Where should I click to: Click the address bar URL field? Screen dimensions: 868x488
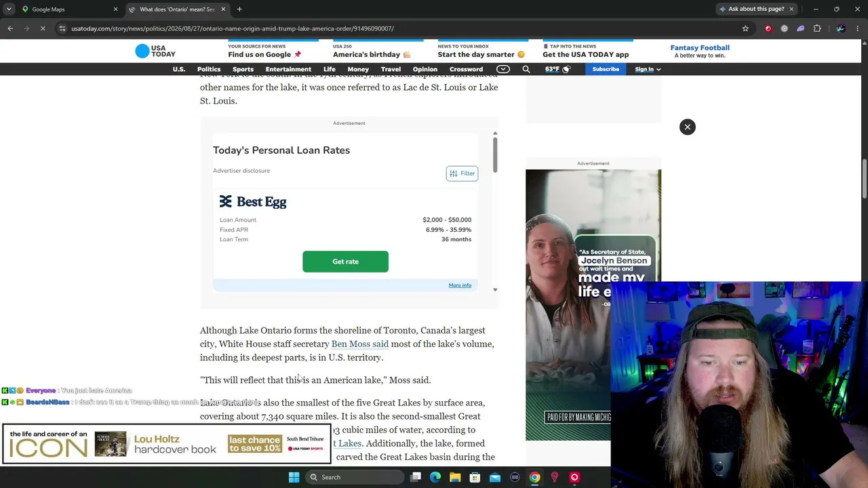point(400,28)
